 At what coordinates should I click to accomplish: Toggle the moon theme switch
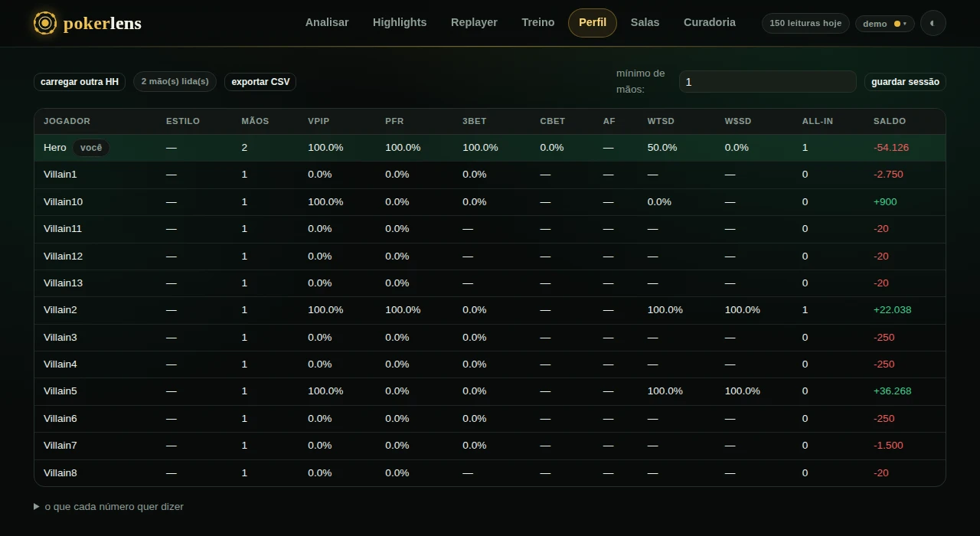click(x=933, y=23)
